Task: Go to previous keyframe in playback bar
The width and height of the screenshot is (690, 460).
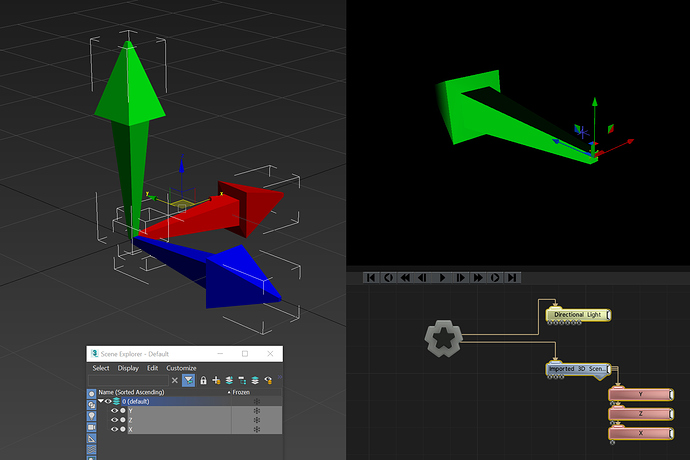Action: coord(388,278)
